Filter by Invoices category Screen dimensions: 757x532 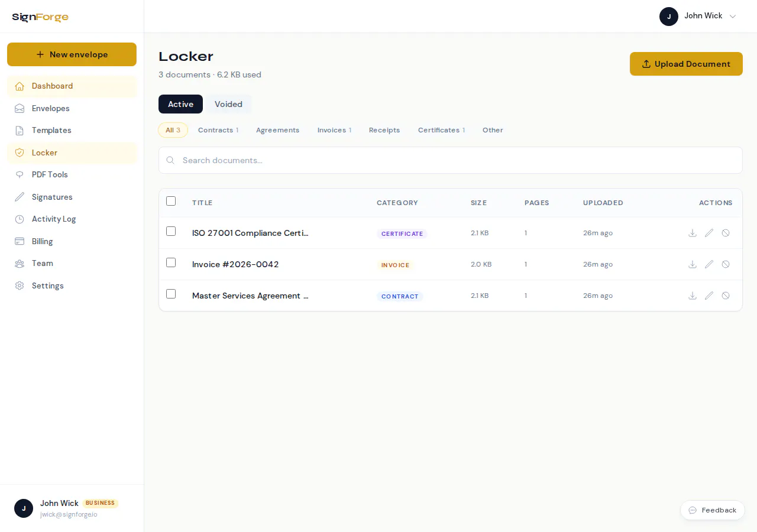[x=334, y=130]
